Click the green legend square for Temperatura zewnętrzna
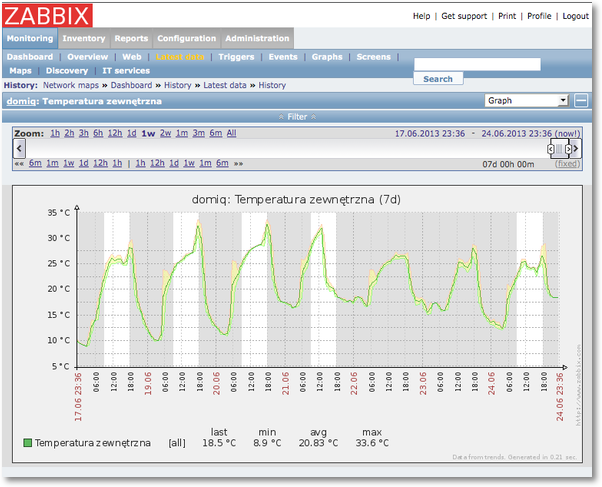Screen dimensions: 602x487 [x=28, y=443]
